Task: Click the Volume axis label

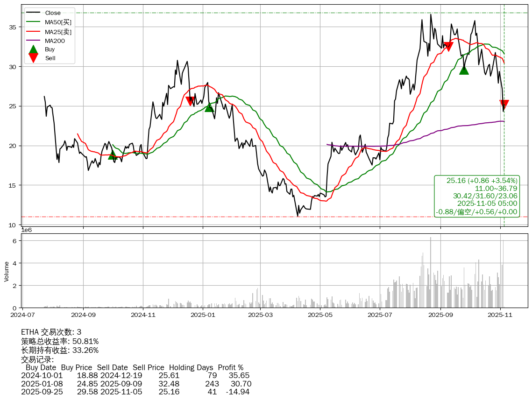Action: pyautogui.click(x=7, y=271)
